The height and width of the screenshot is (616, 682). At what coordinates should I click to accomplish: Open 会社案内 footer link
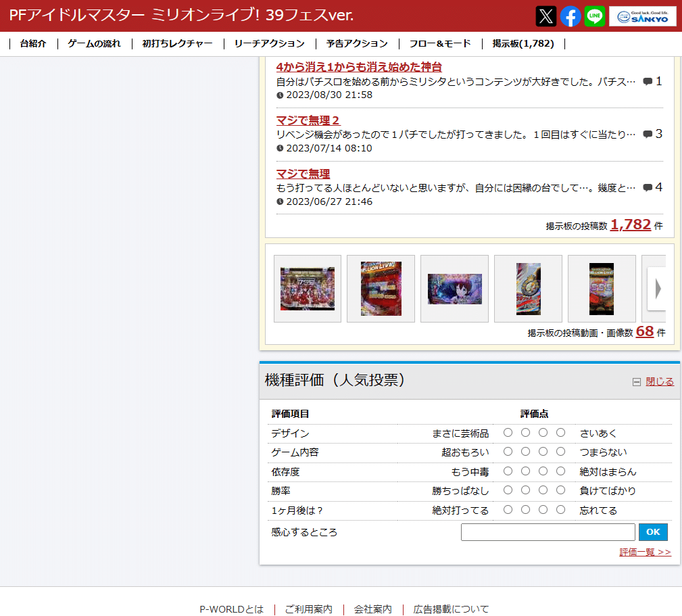[372, 609]
